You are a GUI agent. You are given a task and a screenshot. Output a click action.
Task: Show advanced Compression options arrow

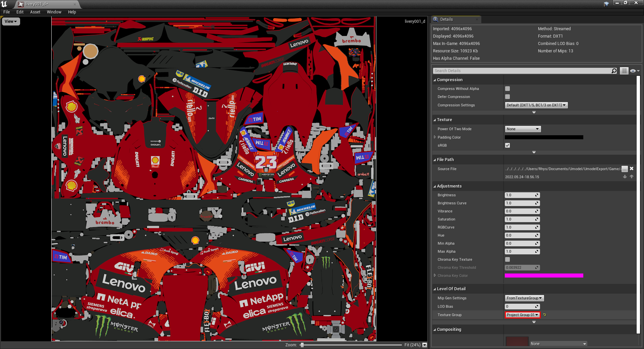pyautogui.click(x=534, y=112)
